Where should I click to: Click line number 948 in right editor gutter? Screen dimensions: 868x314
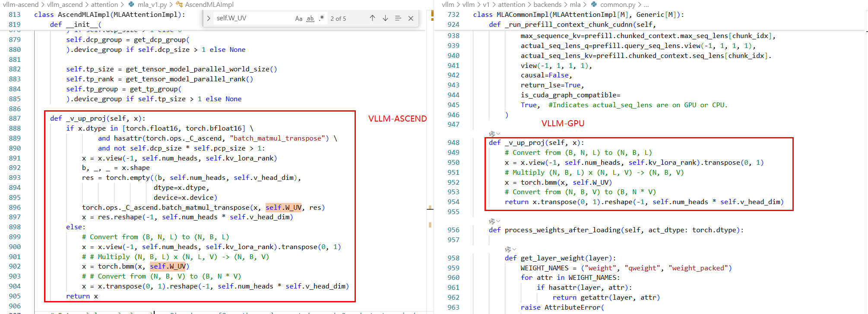click(x=453, y=143)
